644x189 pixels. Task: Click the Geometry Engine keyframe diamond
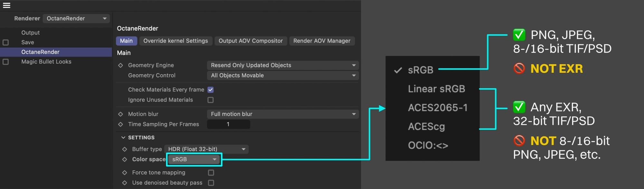pos(121,65)
